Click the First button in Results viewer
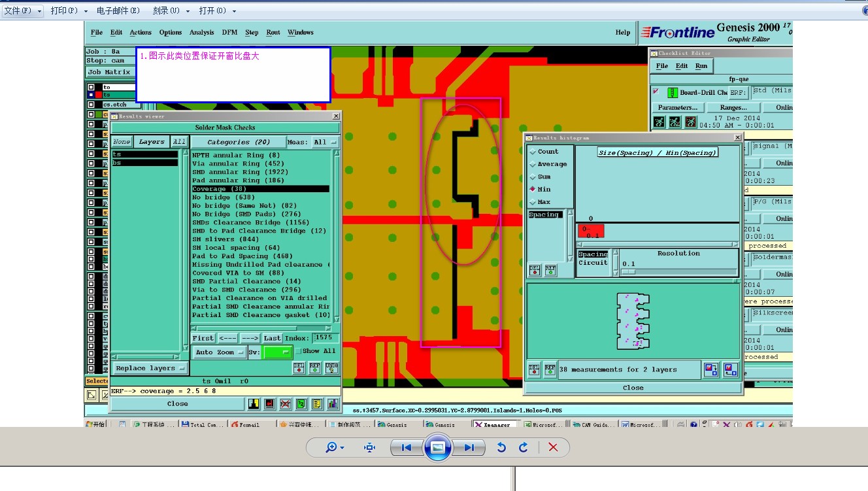 [x=203, y=338]
